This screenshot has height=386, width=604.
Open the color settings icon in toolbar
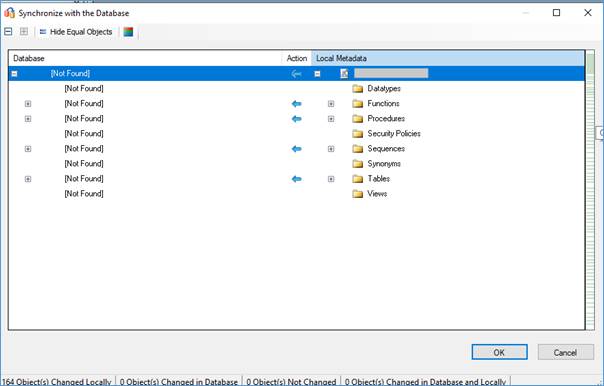click(128, 32)
